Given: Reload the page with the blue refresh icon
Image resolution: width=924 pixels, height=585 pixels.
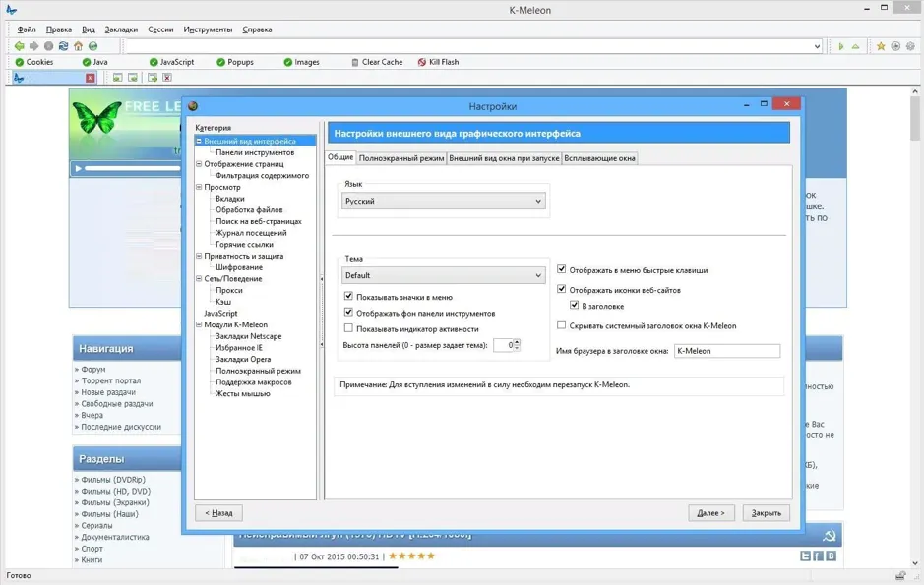Looking at the screenshot, I should pyautogui.click(x=64, y=46).
